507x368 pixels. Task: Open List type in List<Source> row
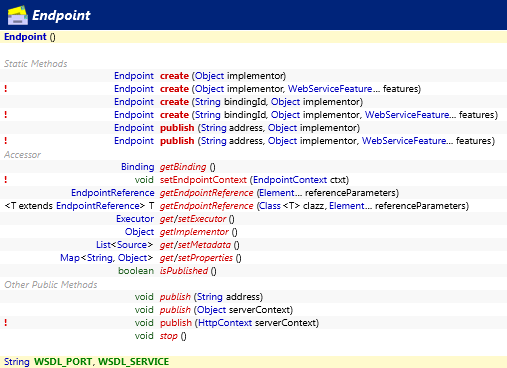click(103, 245)
